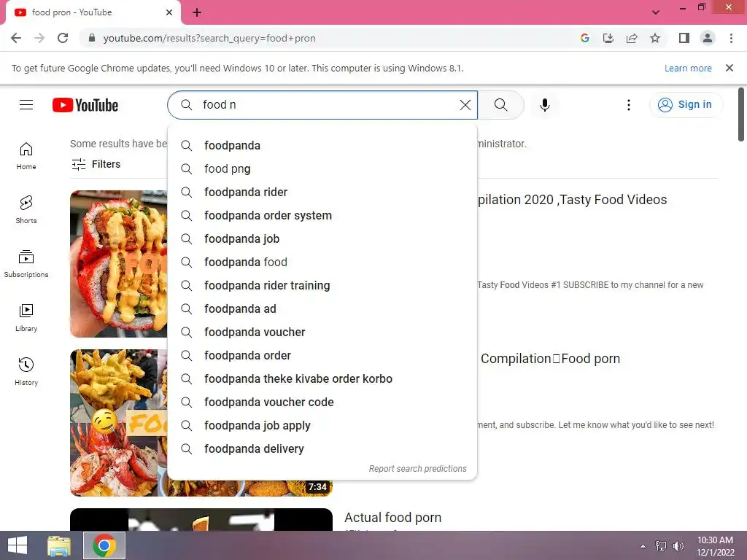Bookmark this page with star icon
Image resolution: width=747 pixels, height=560 pixels.
[655, 38]
